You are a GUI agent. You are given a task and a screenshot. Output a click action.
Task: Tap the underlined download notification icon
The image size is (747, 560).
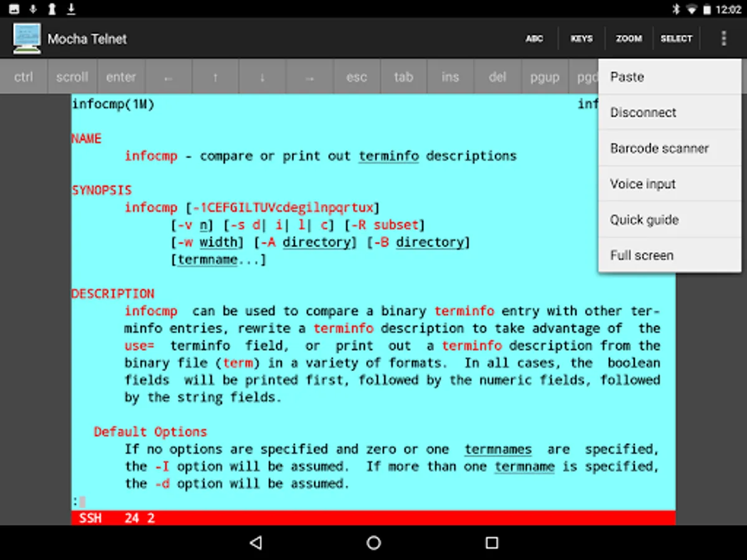click(x=71, y=9)
